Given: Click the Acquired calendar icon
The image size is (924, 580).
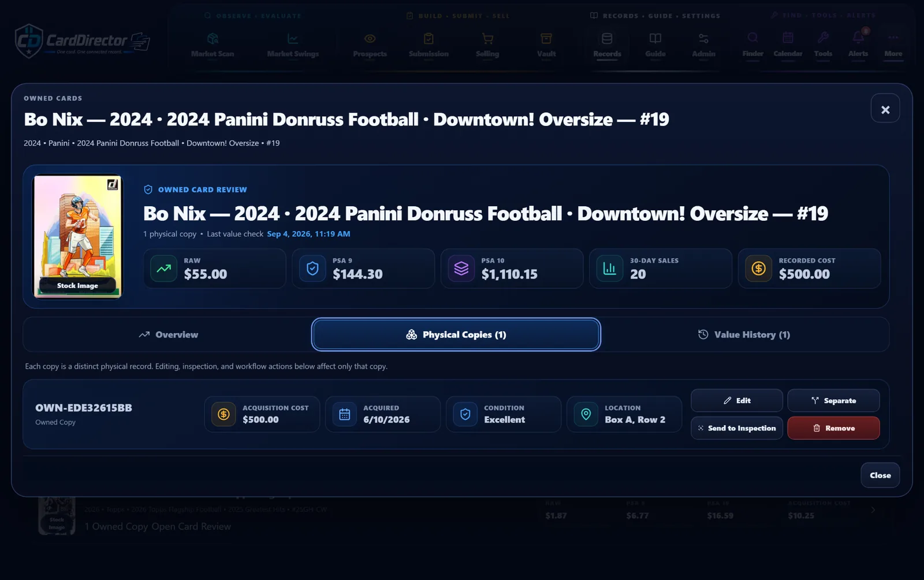Looking at the screenshot, I should pyautogui.click(x=344, y=414).
